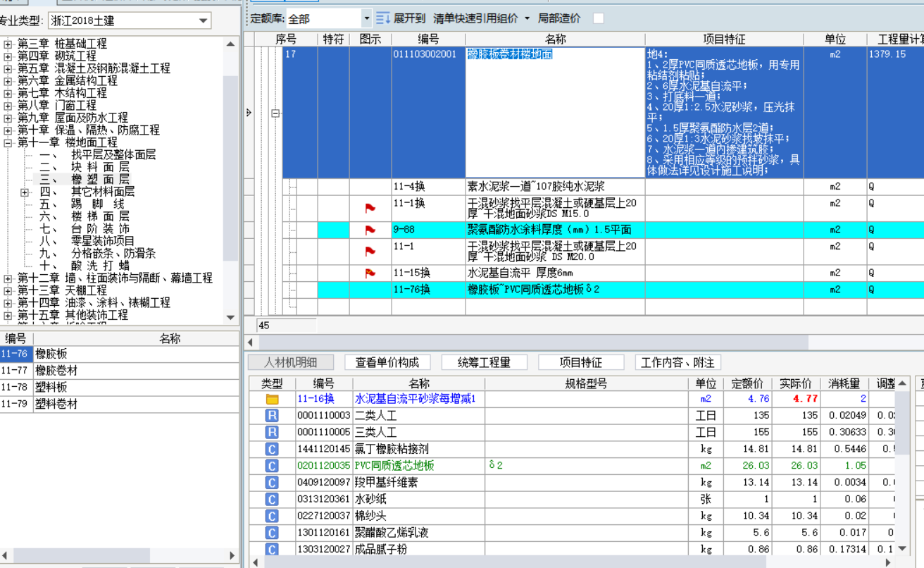This screenshot has height=568, width=924.
Task: Click C icon for 棉纱头 row
Action: pos(272,516)
